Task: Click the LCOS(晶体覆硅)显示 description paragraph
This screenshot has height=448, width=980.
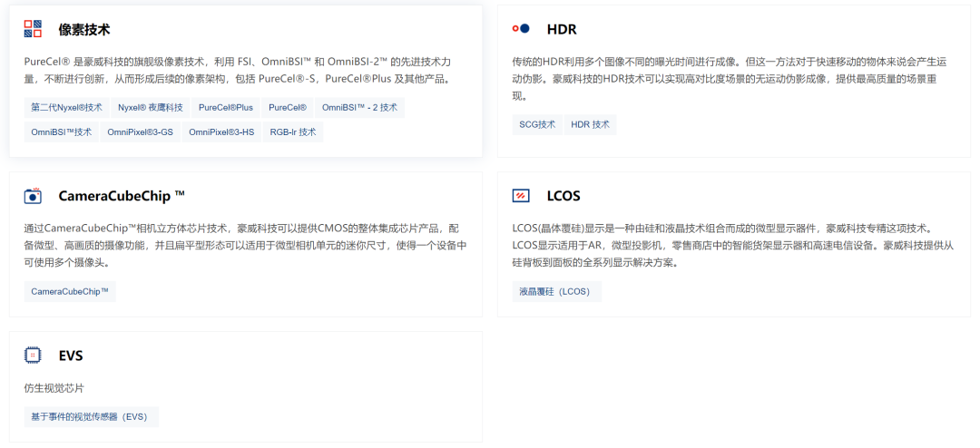Action: pos(733,245)
